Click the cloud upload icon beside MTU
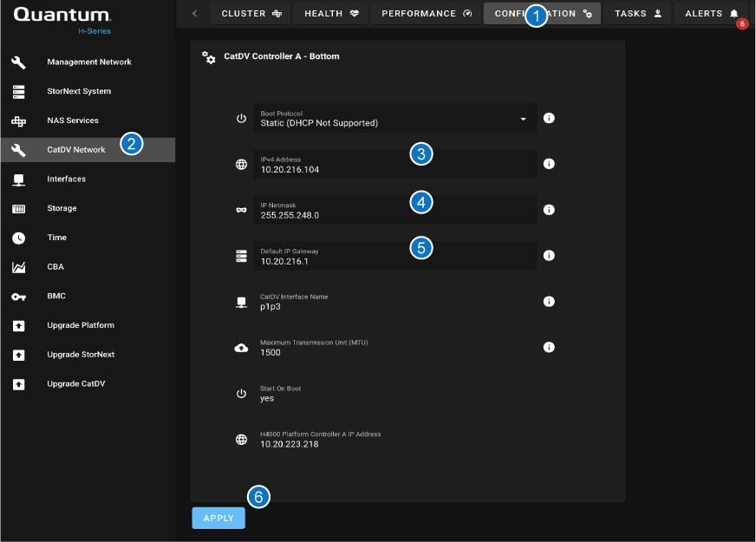 click(x=241, y=348)
